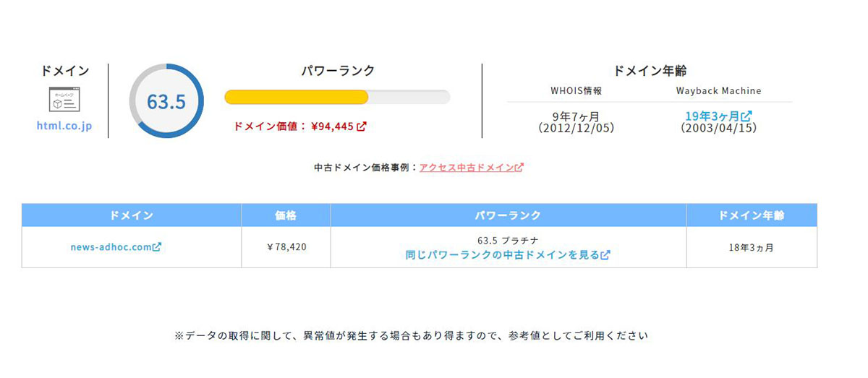Click the 価格 table column header
This screenshot has width=868, height=378.
click(286, 215)
